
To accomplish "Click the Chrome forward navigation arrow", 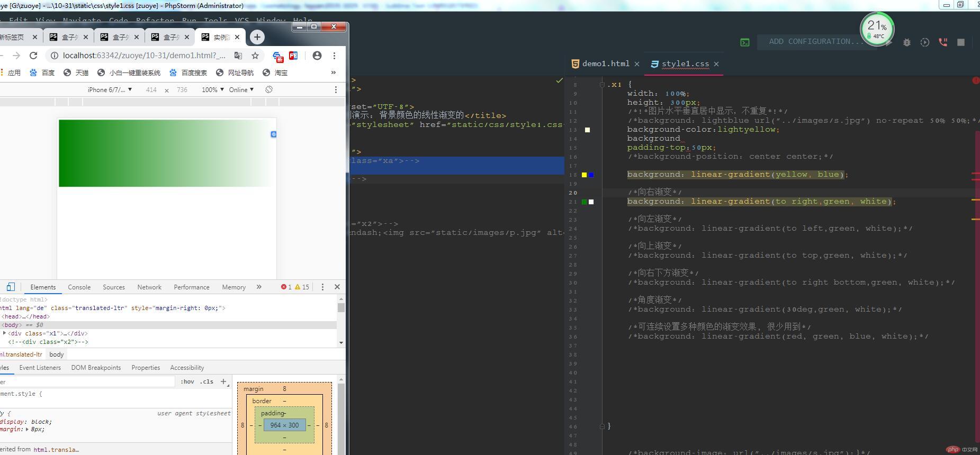I will [x=16, y=56].
